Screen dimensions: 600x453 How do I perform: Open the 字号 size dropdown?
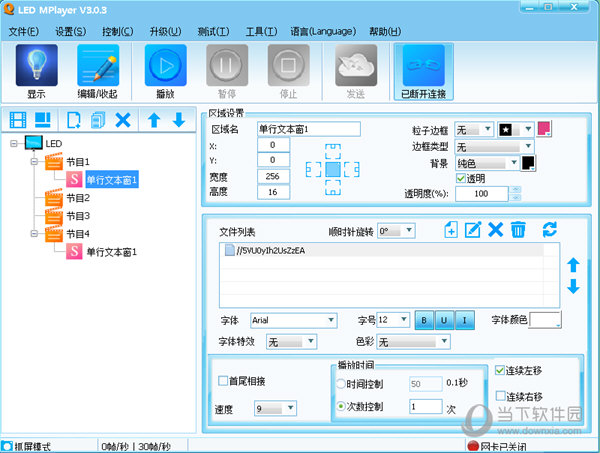point(393,320)
